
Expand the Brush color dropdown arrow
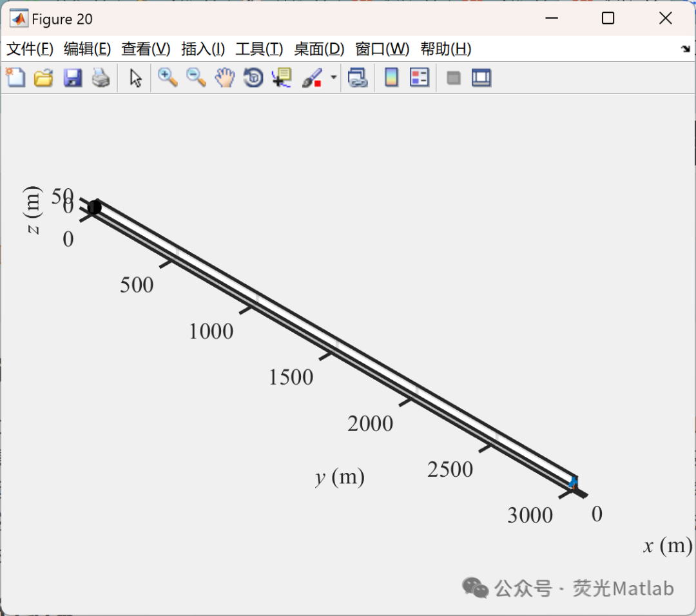pos(333,78)
